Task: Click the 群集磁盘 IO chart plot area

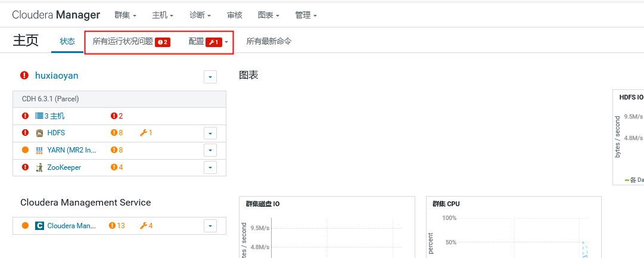Action: (336, 238)
